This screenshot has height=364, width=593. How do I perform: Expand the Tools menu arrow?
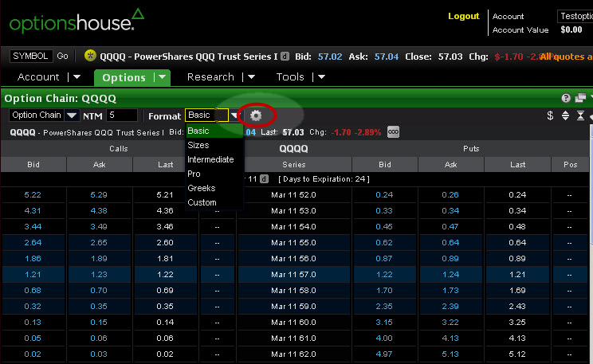[x=322, y=77]
